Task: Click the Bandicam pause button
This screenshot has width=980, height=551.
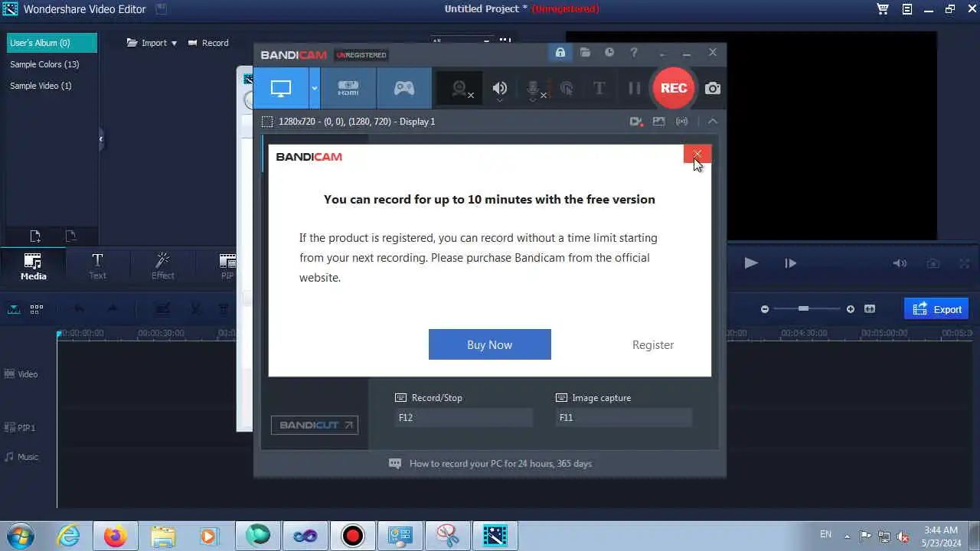Action: tap(635, 89)
